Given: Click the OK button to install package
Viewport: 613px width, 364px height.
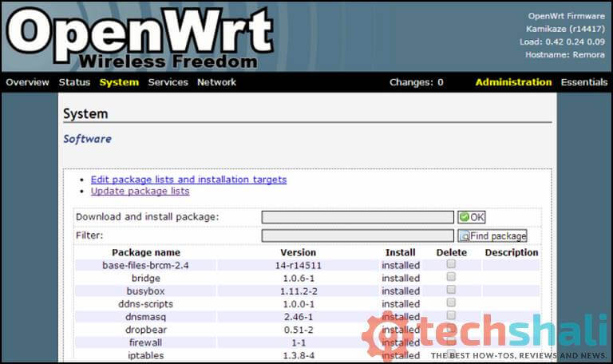Looking at the screenshot, I should pos(472,217).
